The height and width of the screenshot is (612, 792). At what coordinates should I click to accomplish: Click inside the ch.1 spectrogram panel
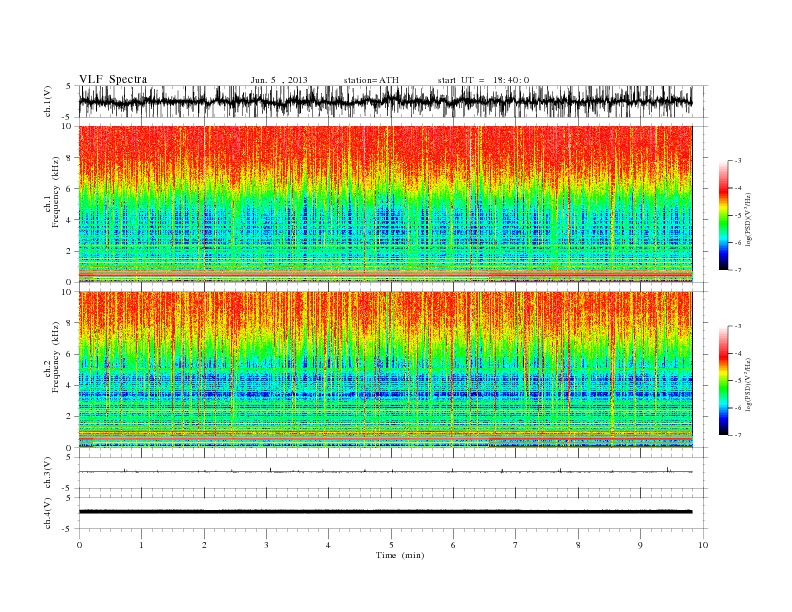pos(385,204)
